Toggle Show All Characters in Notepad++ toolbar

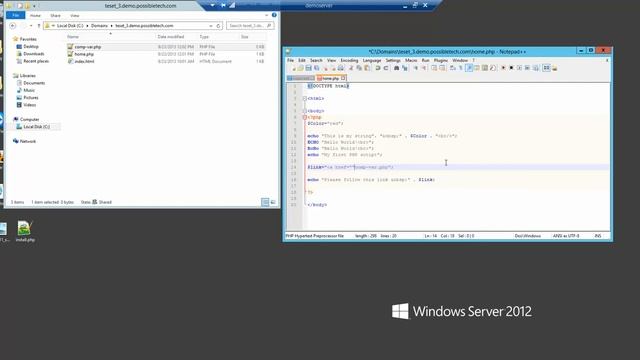point(460,68)
